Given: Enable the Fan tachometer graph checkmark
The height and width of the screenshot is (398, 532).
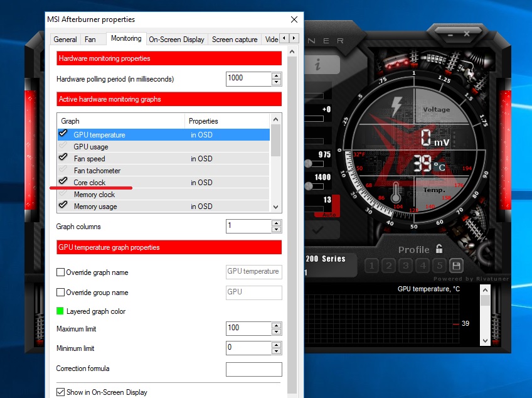Looking at the screenshot, I should pos(63,169).
